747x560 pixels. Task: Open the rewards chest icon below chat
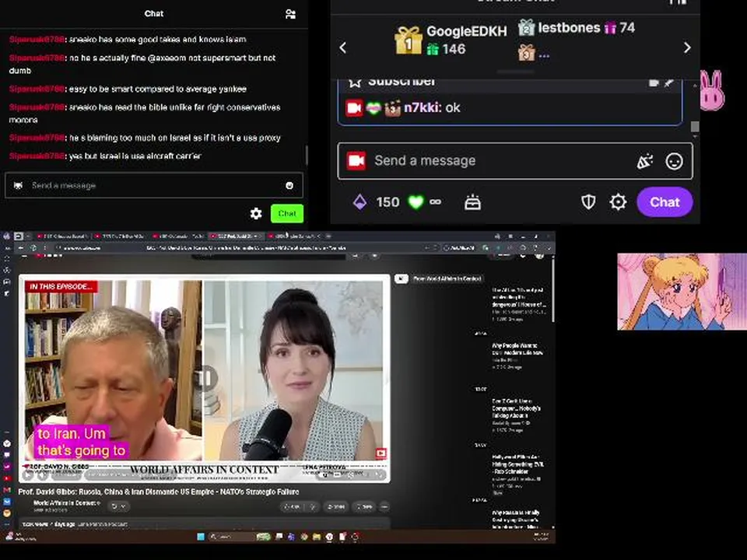point(472,203)
